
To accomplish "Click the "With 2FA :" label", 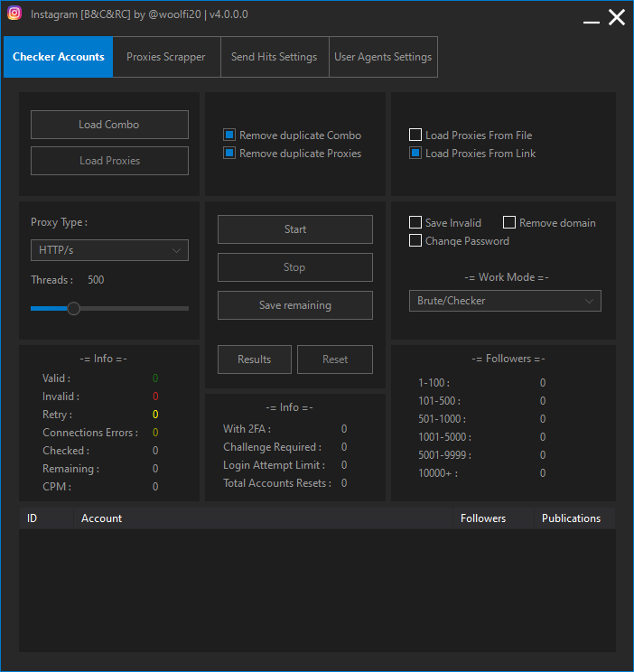I will coord(247,429).
